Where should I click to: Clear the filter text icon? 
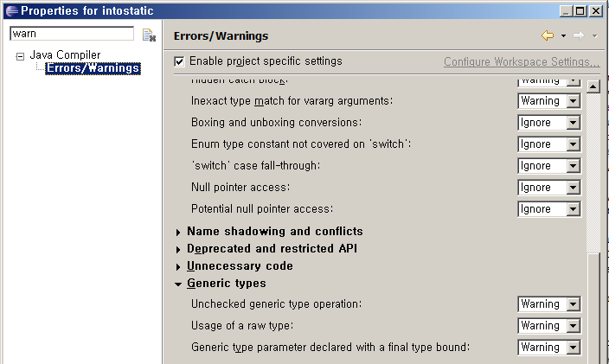[149, 35]
